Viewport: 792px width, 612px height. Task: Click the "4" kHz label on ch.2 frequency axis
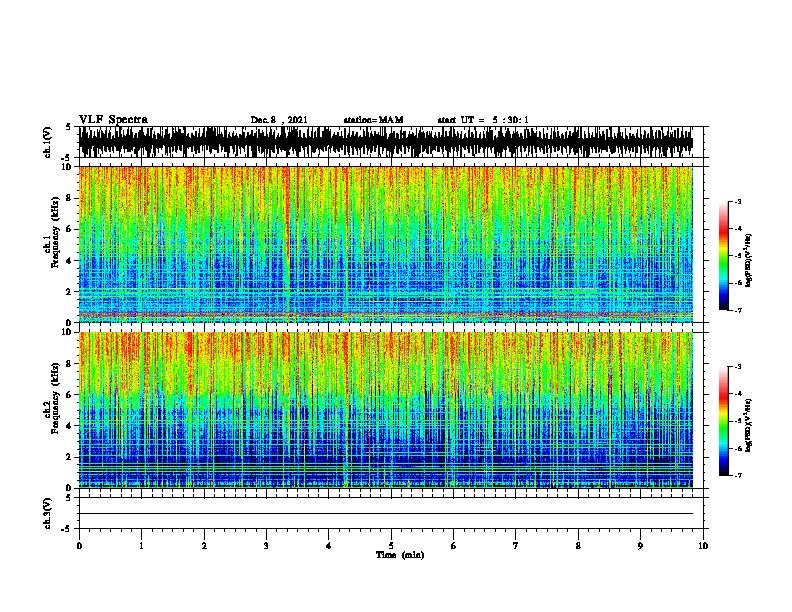[x=70, y=426]
